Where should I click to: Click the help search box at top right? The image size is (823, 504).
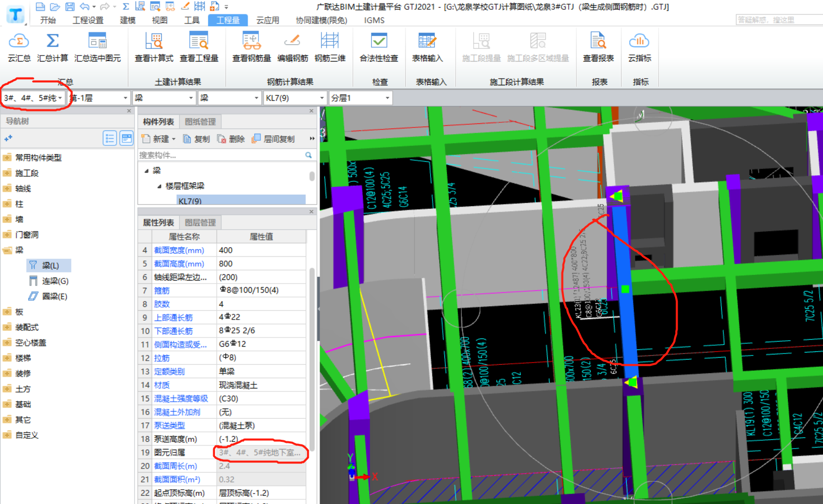pos(779,20)
